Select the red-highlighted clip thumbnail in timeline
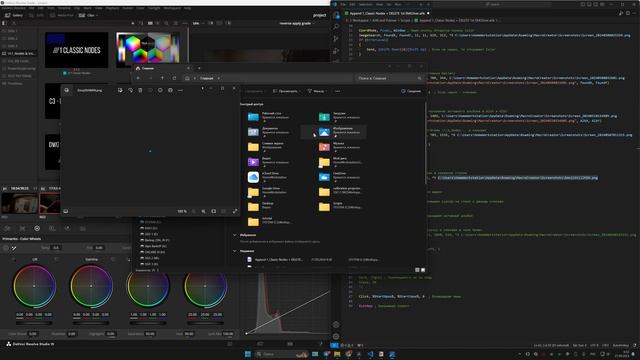The width and height of the screenshot is (640, 360). [49, 203]
